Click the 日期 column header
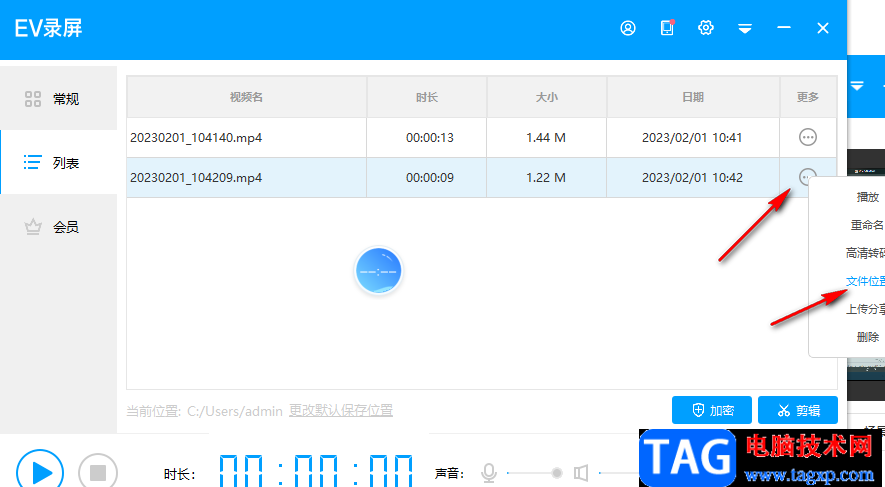 pyautogui.click(x=693, y=97)
